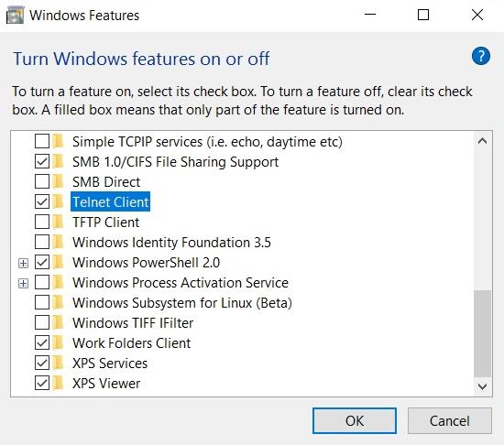Check the Simple TCPIP services checkbox
504x445 pixels.
tap(42, 141)
